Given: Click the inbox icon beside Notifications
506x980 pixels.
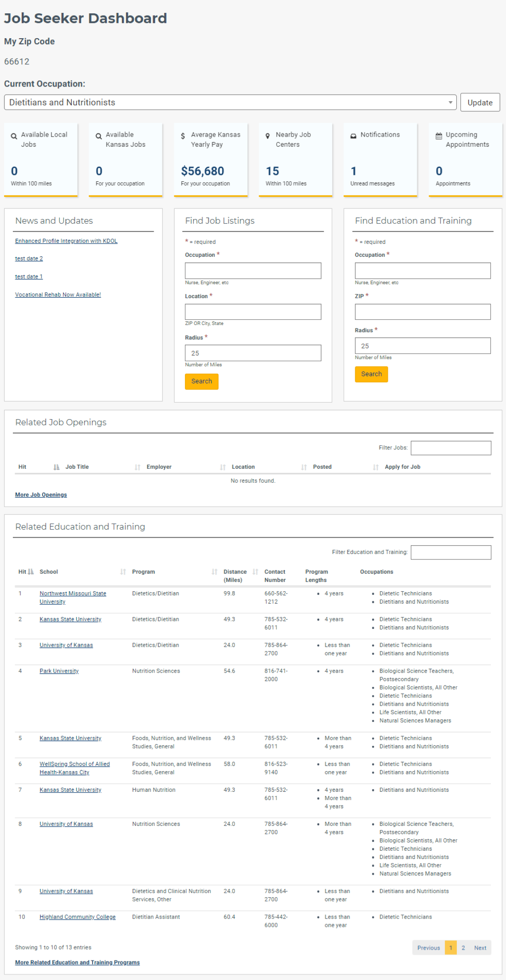Looking at the screenshot, I should coord(353,136).
